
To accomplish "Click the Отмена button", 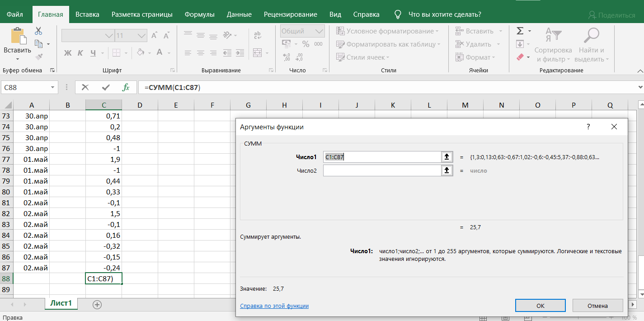I will coord(597,306).
